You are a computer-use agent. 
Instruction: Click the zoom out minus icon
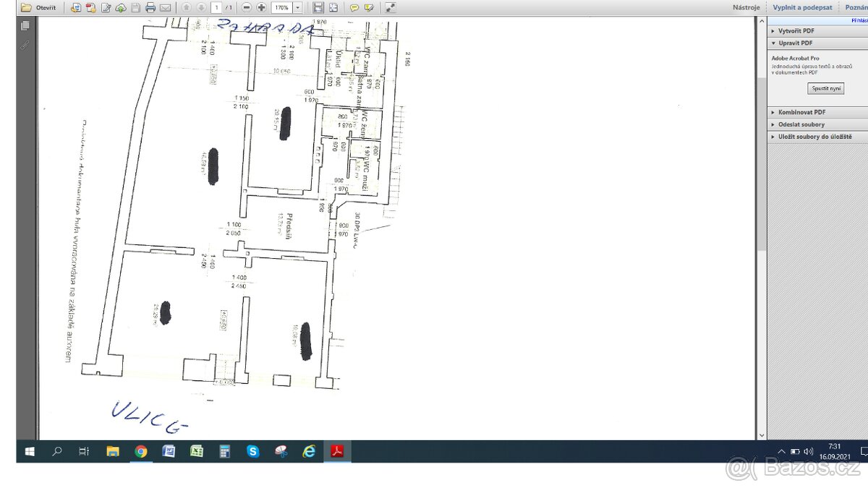pyautogui.click(x=247, y=8)
